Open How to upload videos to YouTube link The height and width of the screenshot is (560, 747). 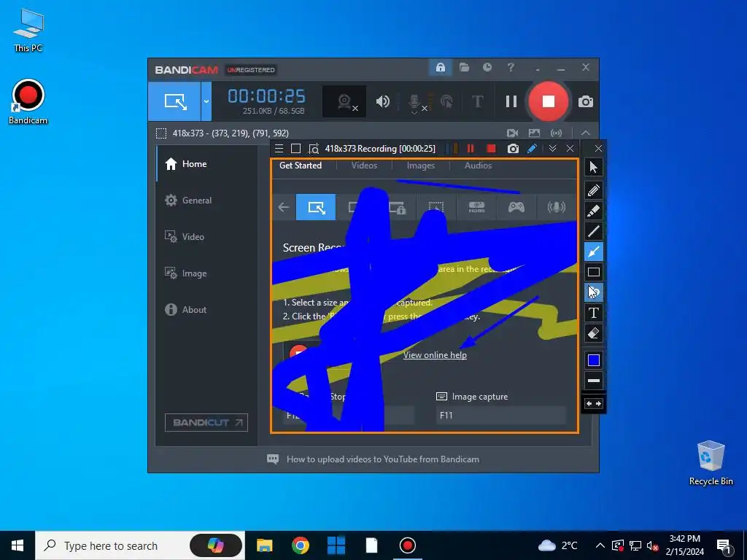point(382,459)
